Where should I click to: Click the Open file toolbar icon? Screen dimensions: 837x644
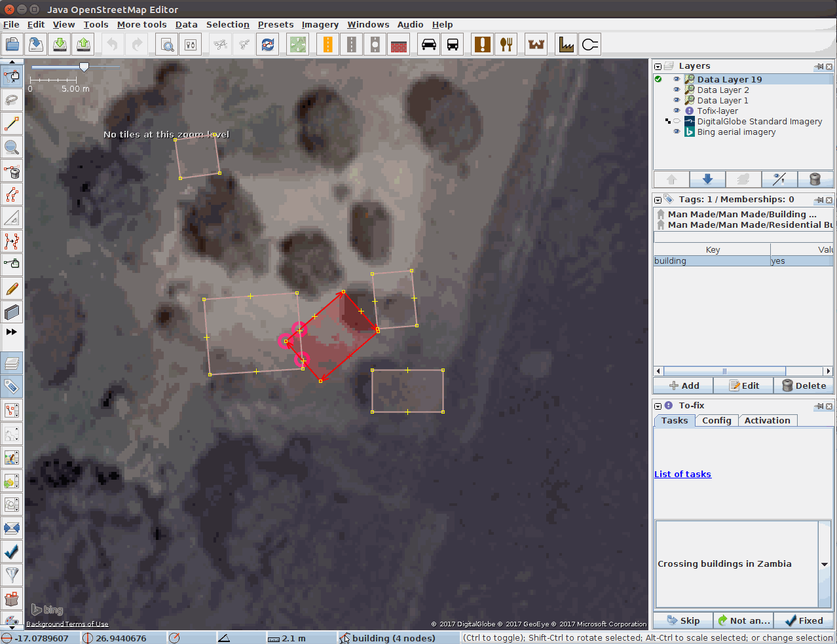(x=12, y=45)
